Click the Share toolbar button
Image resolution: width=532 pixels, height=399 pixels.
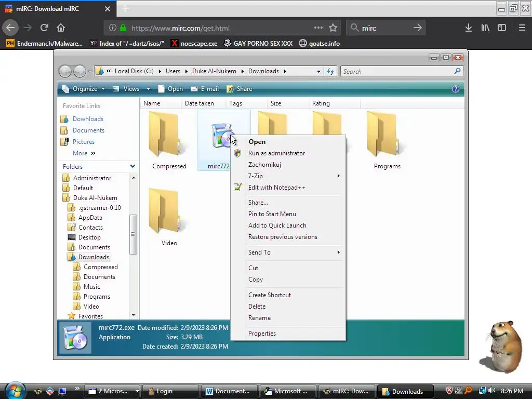click(240, 89)
